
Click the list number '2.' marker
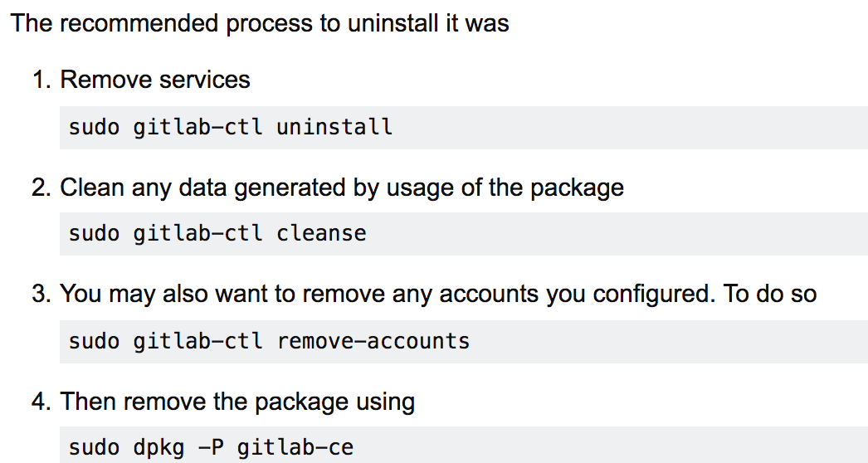click(42, 188)
